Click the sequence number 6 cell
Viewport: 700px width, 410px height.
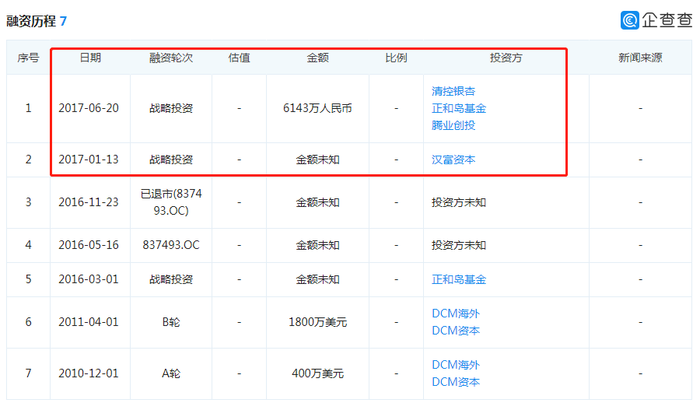tap(28, 322)
